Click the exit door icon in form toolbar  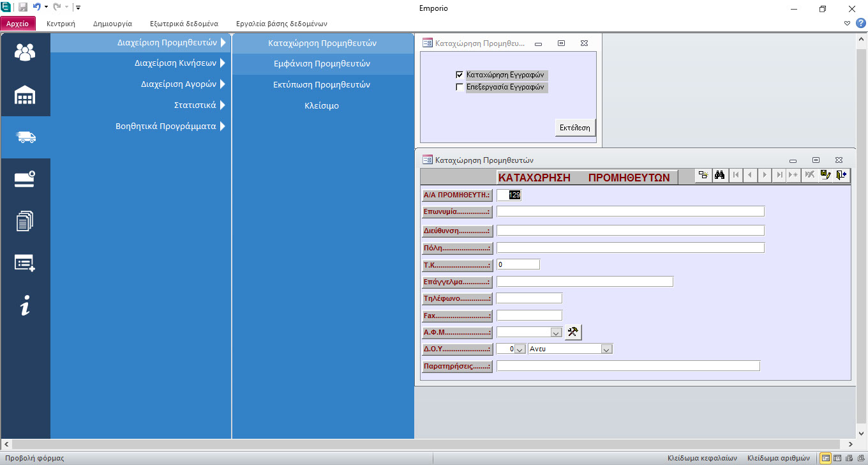point(842,176)
